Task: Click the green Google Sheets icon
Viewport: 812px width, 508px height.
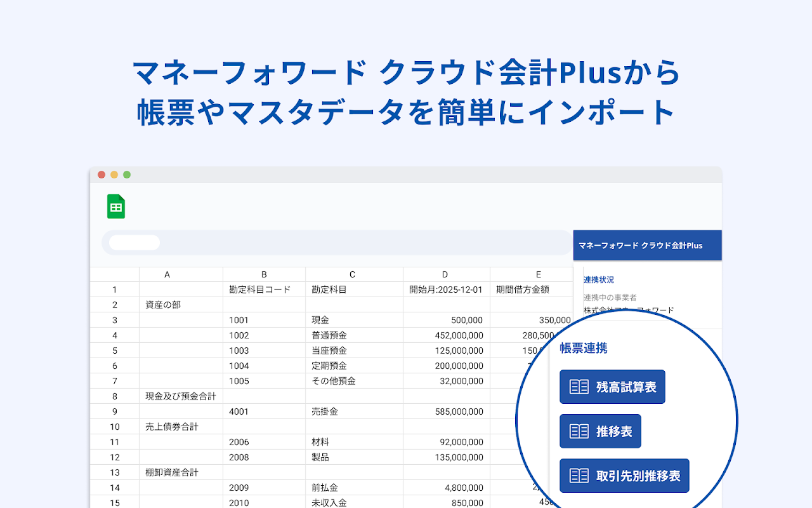Action: coord(116,206)
